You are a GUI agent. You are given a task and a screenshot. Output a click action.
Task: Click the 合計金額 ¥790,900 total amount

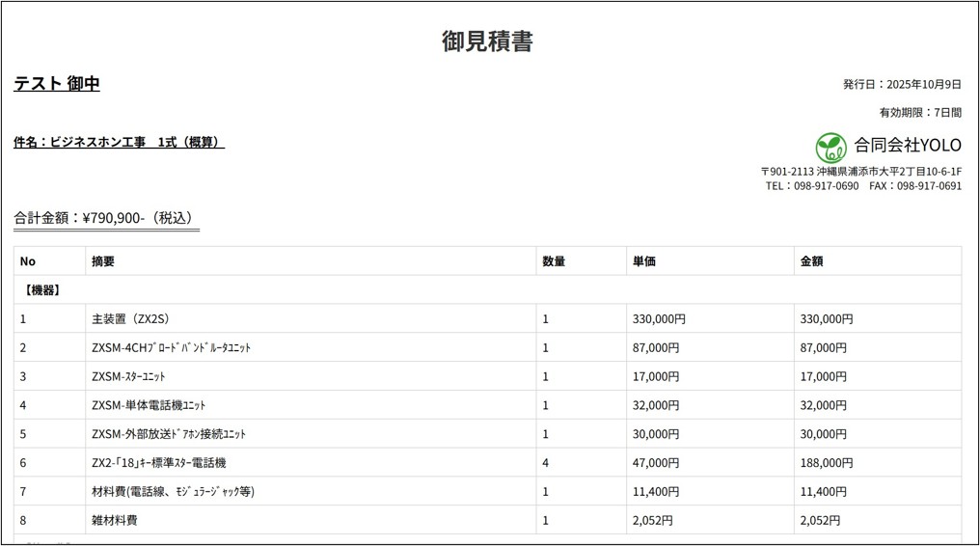click(106, 218)
